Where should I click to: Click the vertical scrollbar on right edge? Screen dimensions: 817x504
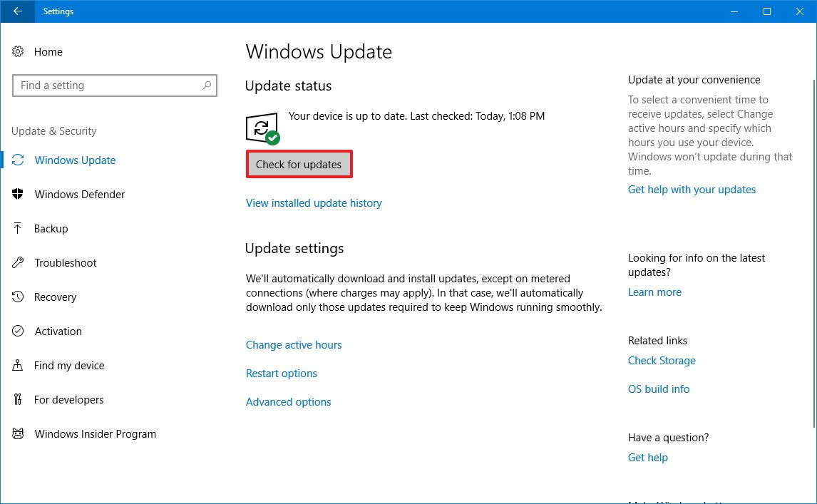[x=814, y=253]
